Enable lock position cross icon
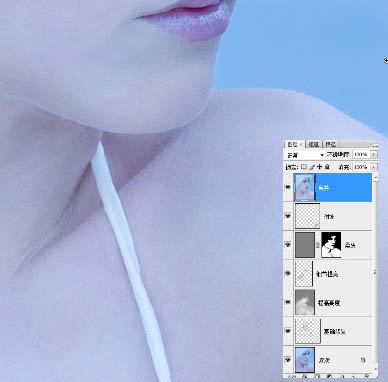Viewport: 388px width, 382px height. point(319,167)
